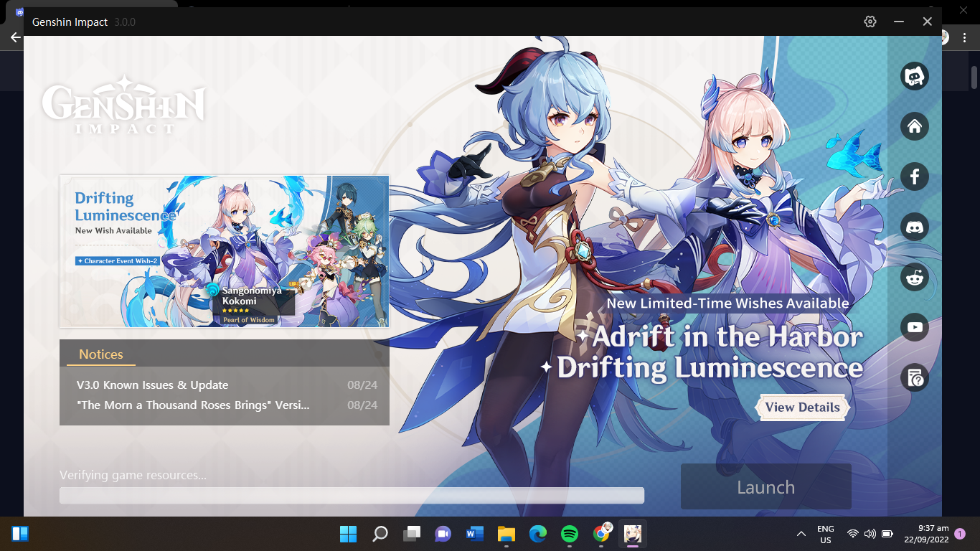Open the Windows Start menu
The height and width of the screenshot is (551, 980).
(x=348, y=534)
